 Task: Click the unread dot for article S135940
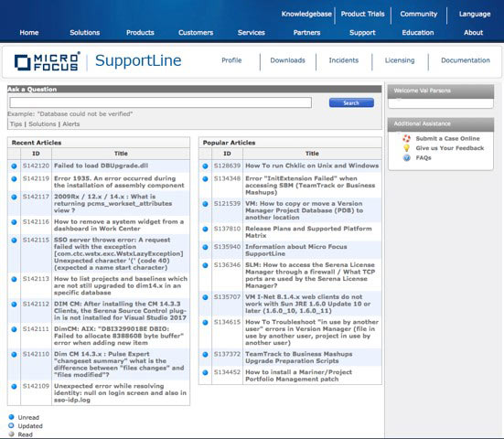[205, 247]
